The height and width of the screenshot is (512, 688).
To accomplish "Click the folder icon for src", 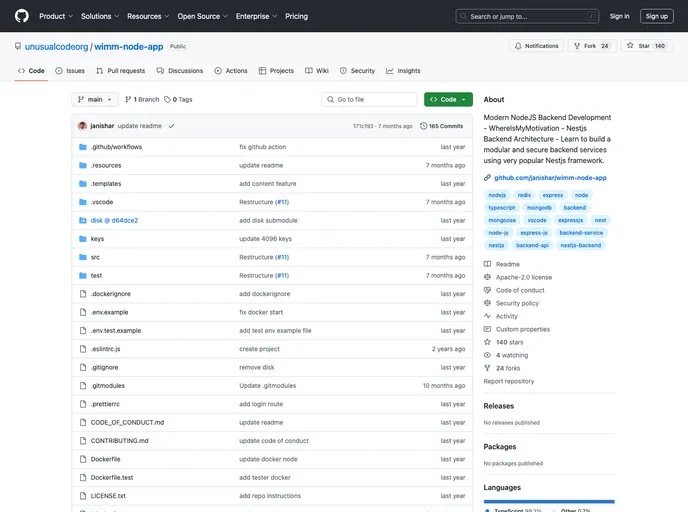I will [x=82, y=257].
